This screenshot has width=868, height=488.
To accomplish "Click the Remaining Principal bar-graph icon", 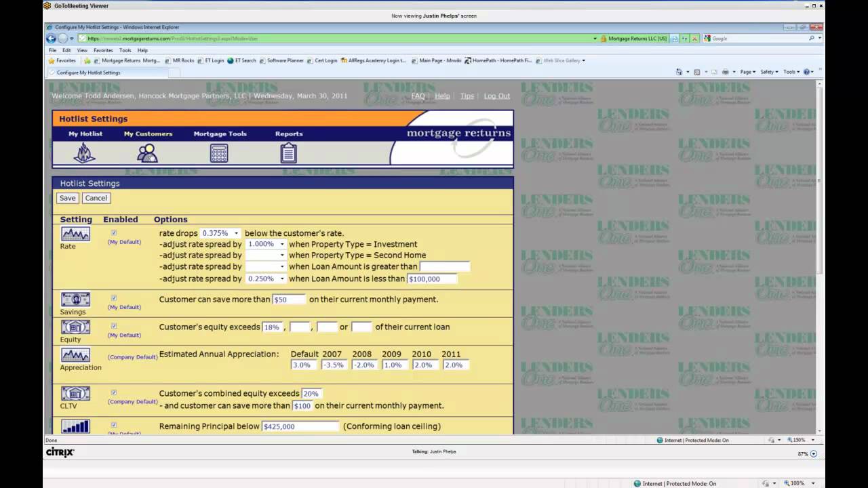I will 75,426.
